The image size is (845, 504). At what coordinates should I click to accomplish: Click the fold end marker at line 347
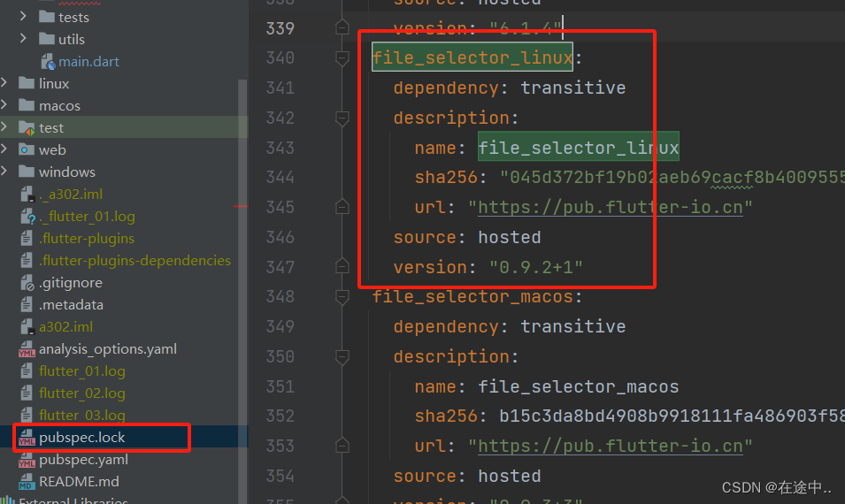[x=342, y=266]
